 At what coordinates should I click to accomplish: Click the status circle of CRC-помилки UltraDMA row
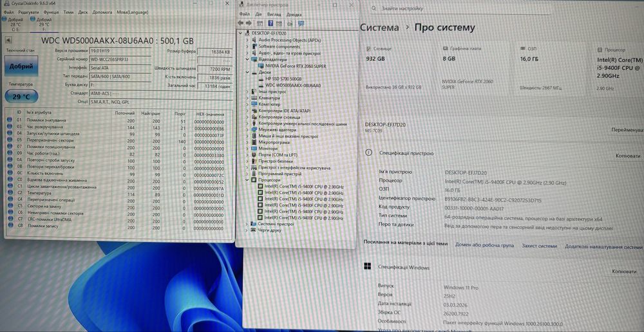tap(10, 220)
